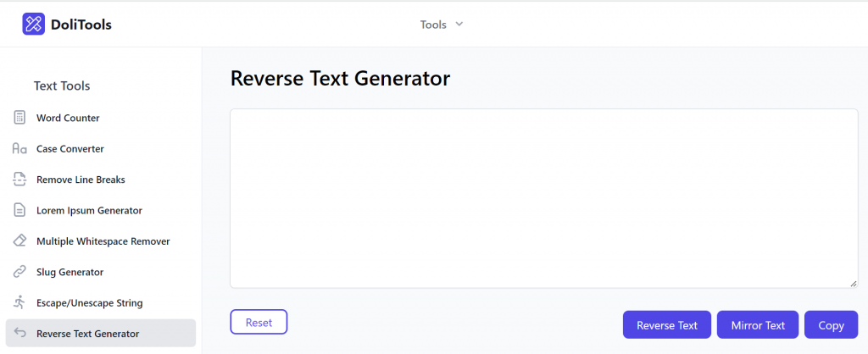Viewport: 868px width, 354px height.
Task: Select Slug Generator from sidebar
Action: [70, 272]
